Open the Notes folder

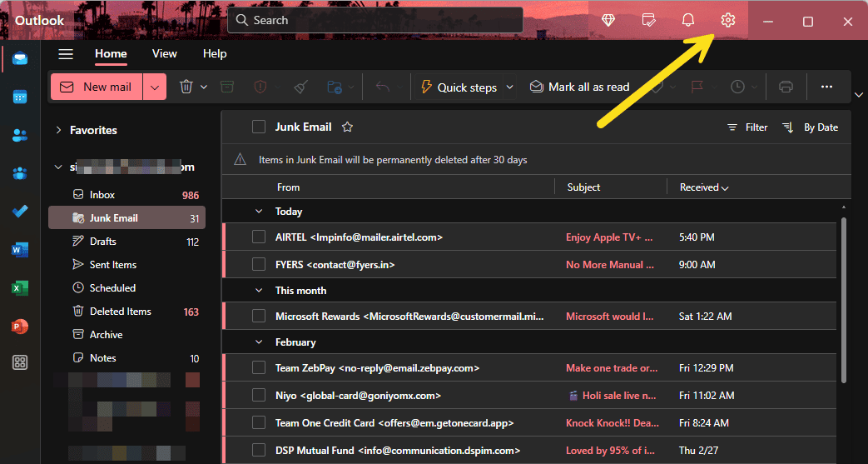pos(126,358)
